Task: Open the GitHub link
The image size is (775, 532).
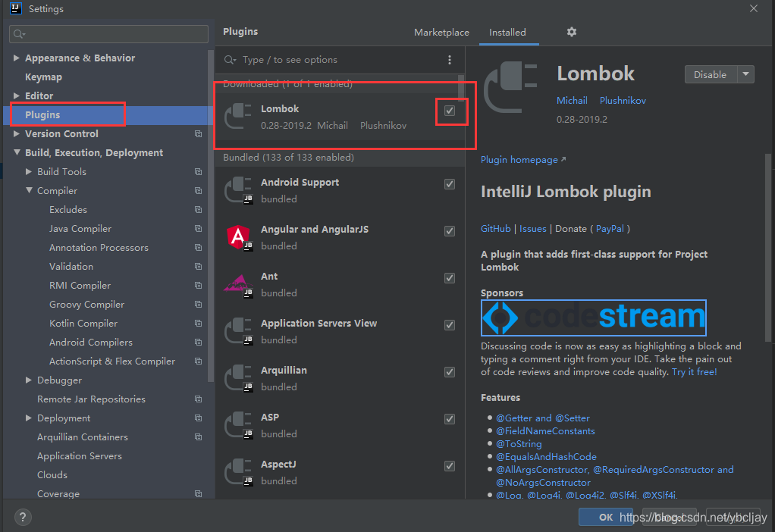Action: 495,229
